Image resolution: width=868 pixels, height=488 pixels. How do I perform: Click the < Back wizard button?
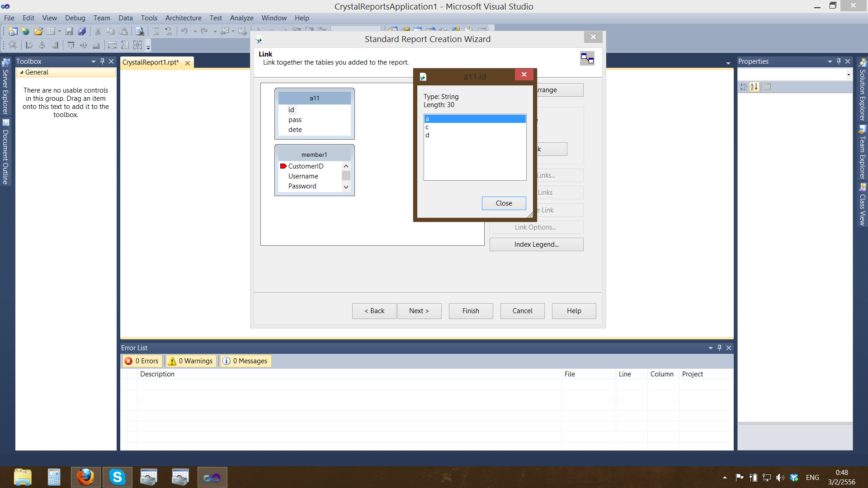(374, 311)
